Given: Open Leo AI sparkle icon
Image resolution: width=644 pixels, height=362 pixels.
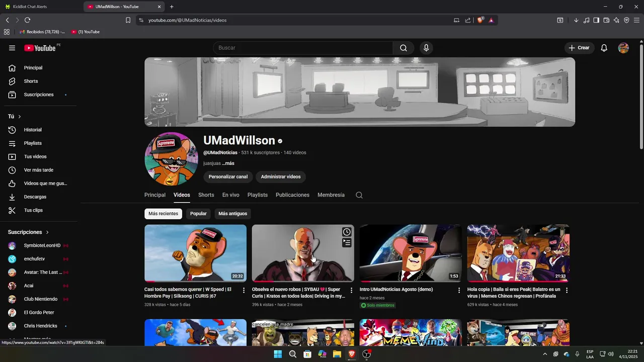Looking at the screenshot, I should tap(616, 20).
